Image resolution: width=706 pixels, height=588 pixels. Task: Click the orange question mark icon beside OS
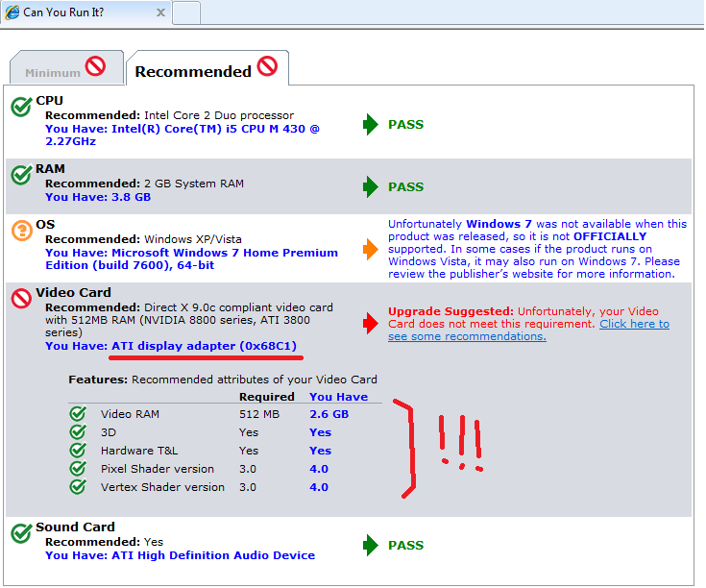point(21,231)
